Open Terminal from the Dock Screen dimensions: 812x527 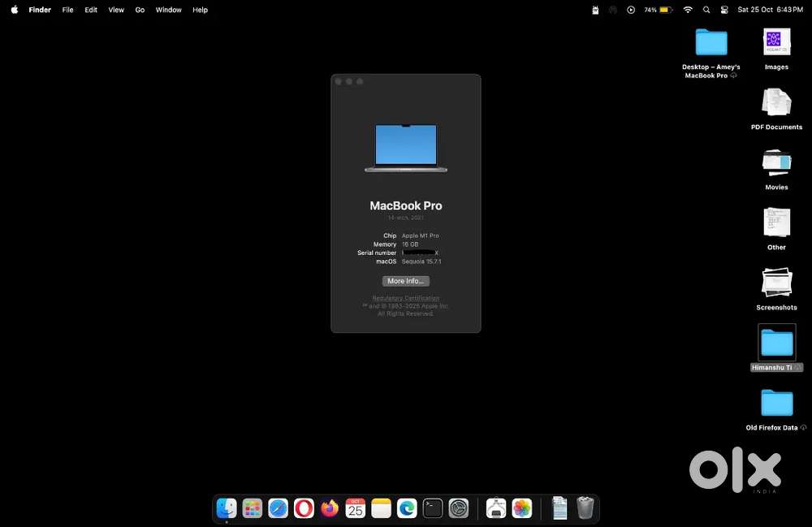click(x=433, y=508)
